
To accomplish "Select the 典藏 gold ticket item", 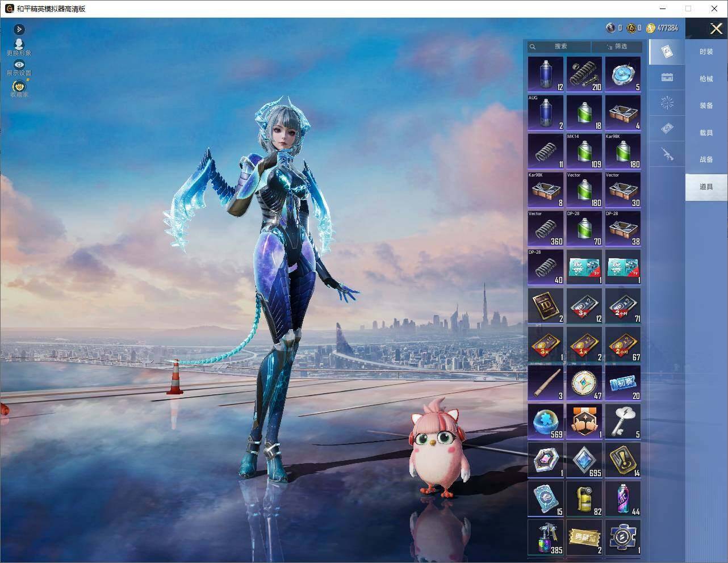I will (x=584, y=537).
